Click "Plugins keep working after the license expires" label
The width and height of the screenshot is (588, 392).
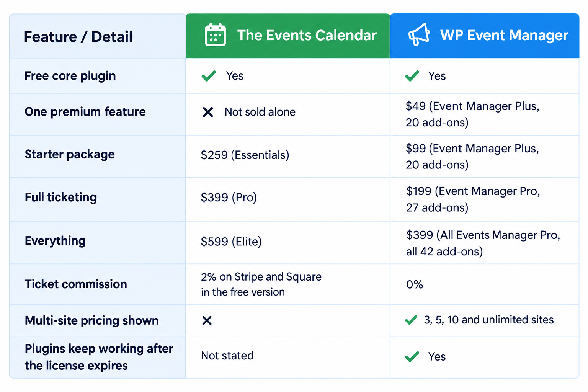pyautogui.click(x=99, y=357)
